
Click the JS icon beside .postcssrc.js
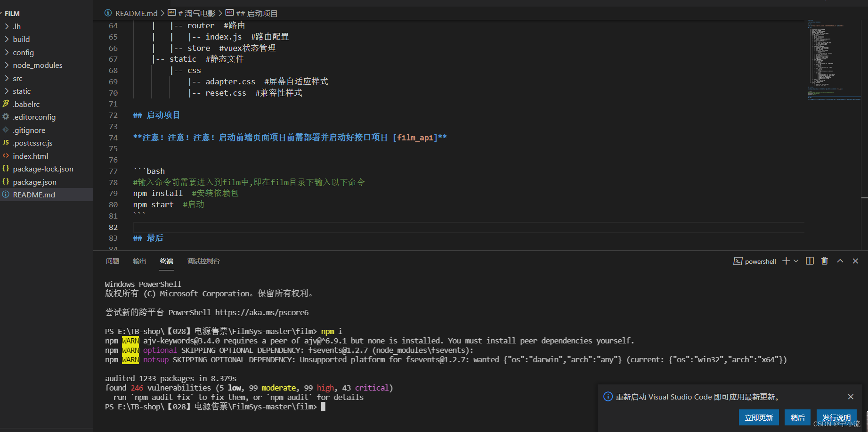(x=6, y=142)
